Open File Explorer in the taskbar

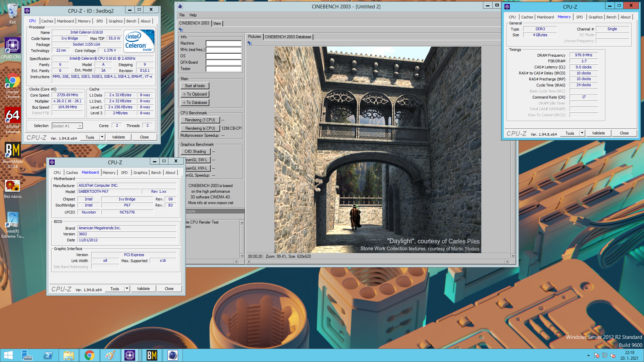68,355
